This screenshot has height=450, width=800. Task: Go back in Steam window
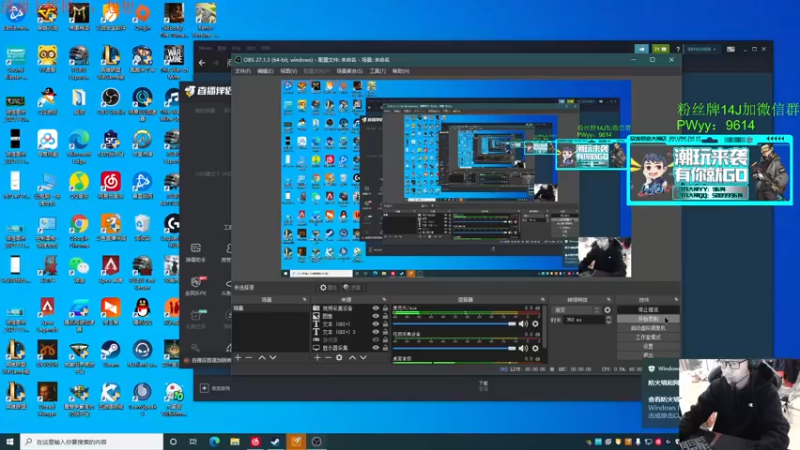202,63
